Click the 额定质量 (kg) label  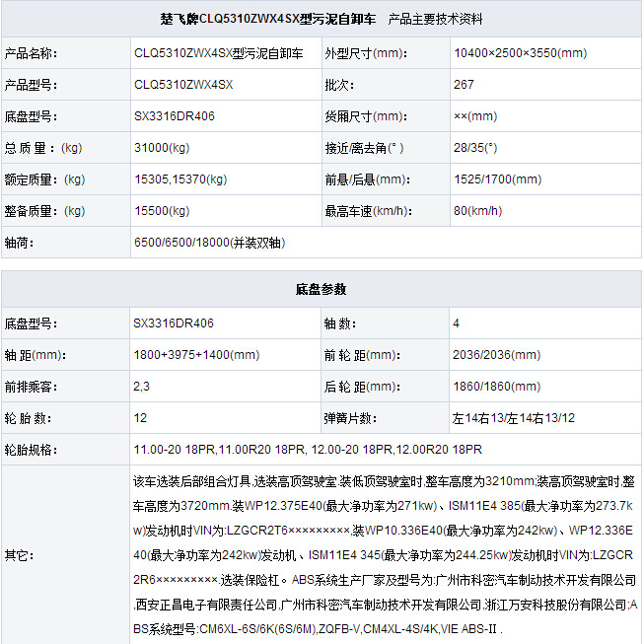(x=44, y=179)
